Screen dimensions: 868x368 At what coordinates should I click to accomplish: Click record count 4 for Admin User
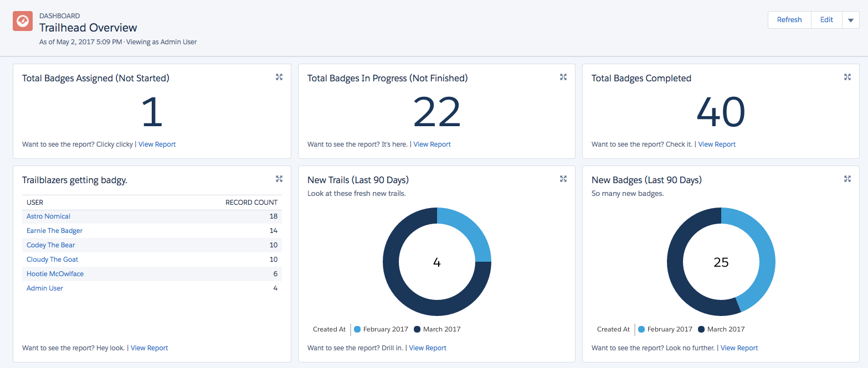coord(275,288)
